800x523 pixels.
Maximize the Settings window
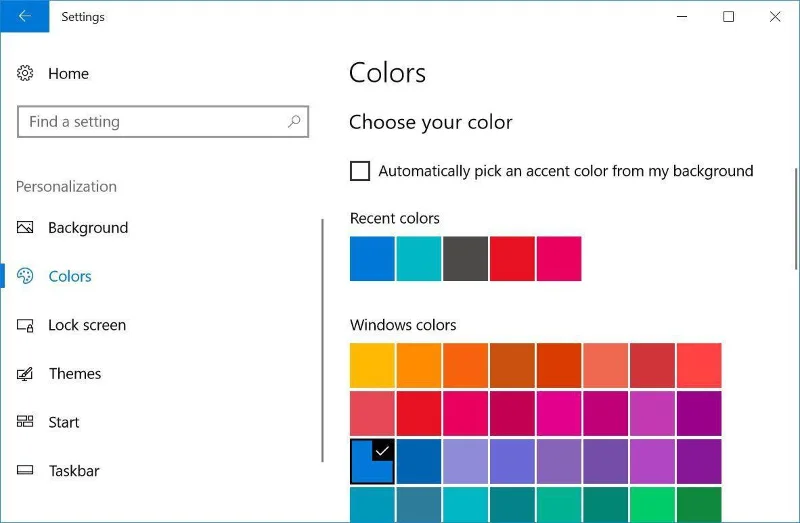729,16
